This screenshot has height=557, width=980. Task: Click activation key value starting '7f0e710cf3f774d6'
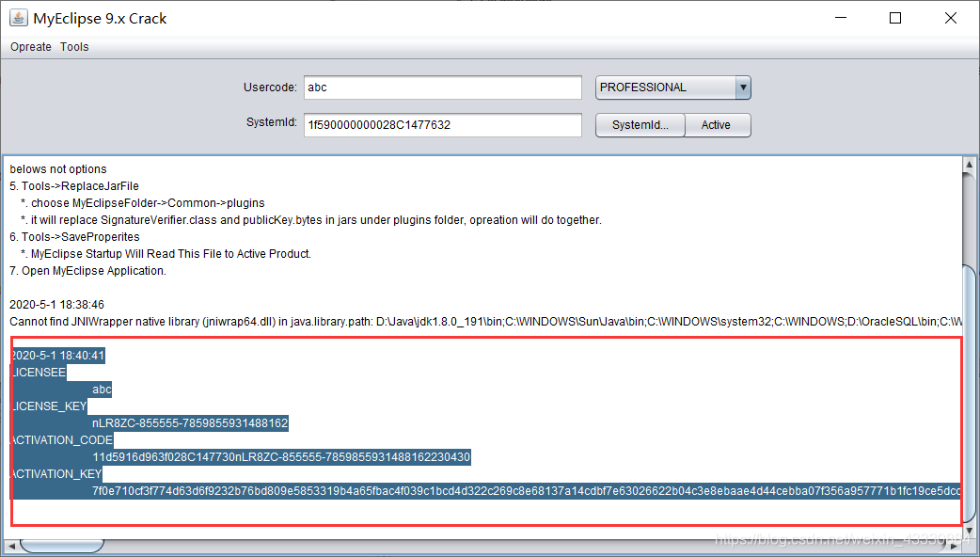[x=527, y=491]
